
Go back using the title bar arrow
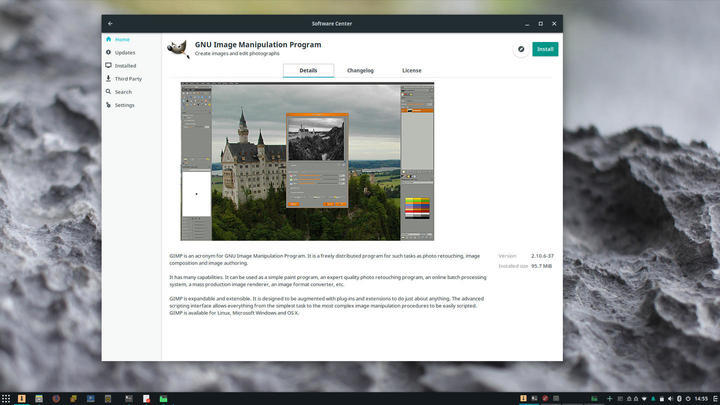click(x=110, y=23)
